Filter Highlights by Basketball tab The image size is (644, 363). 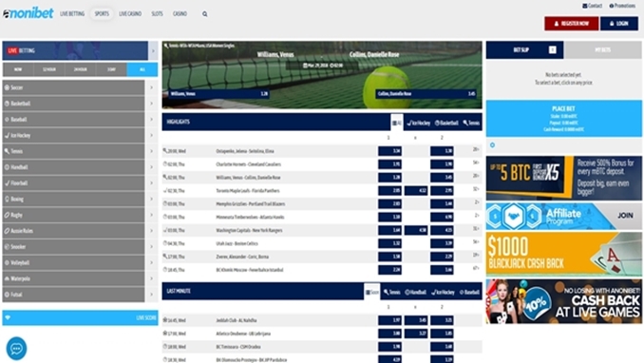click(x=446, y=123)
